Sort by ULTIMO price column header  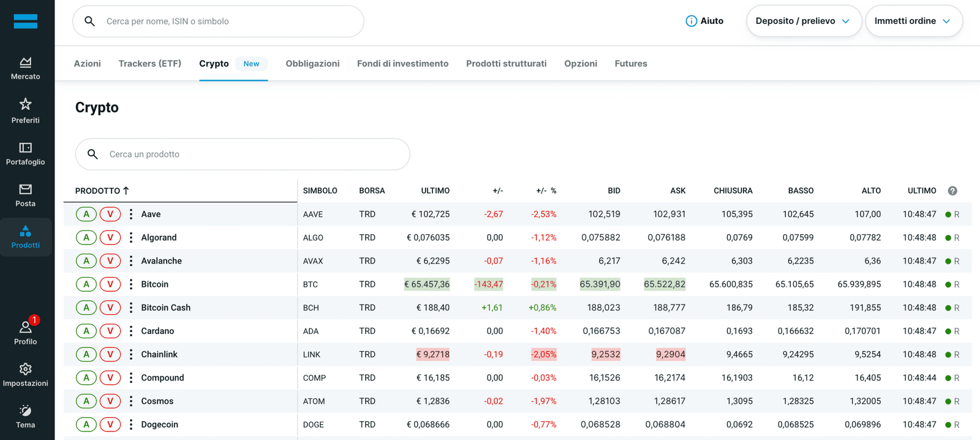point(435,191)
